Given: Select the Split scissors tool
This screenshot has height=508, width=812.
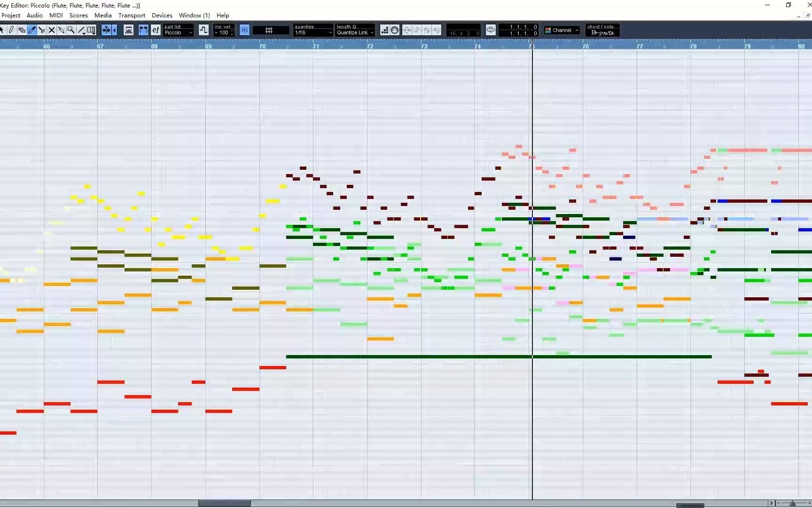Looking at the screenshot, I should (x=42, y=30).
